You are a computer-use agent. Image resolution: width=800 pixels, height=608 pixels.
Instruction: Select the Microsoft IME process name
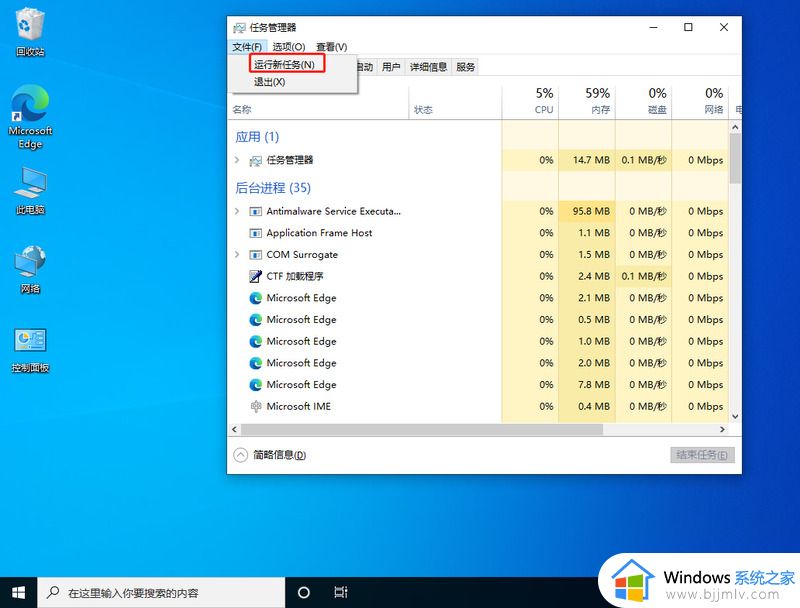tap(298, 407)
